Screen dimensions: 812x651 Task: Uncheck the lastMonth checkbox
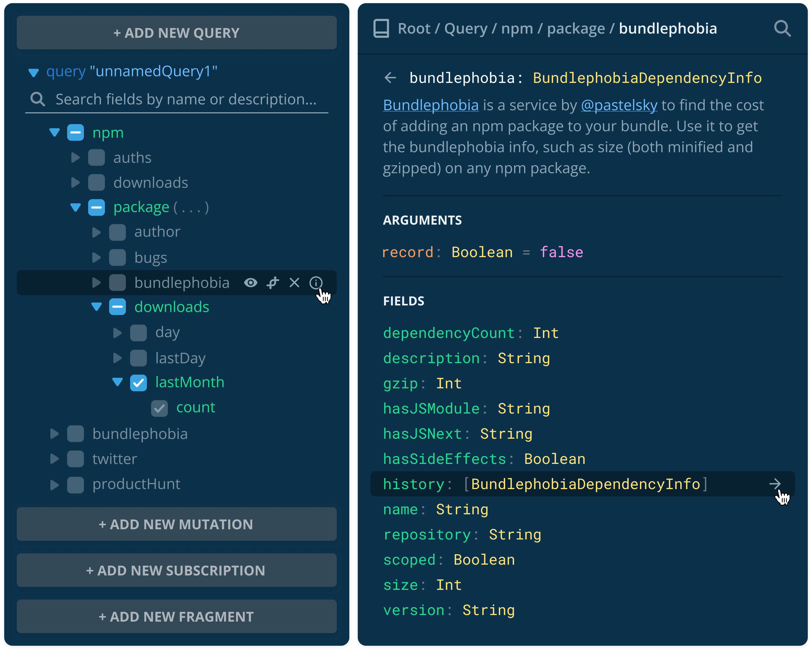pyautogui.click(x=138, y=383)
